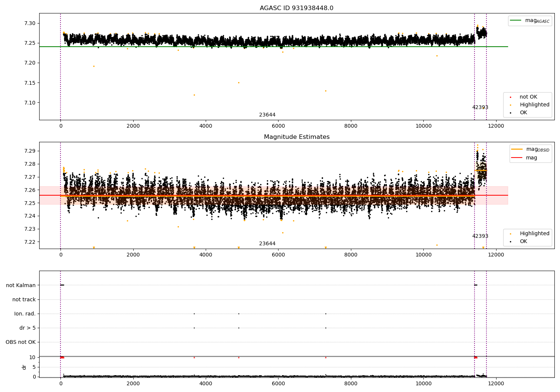The width and height of the screenshot is (560, 392).
Task: Click the 'Ion. rad.' row label
Action: [25, 314]
